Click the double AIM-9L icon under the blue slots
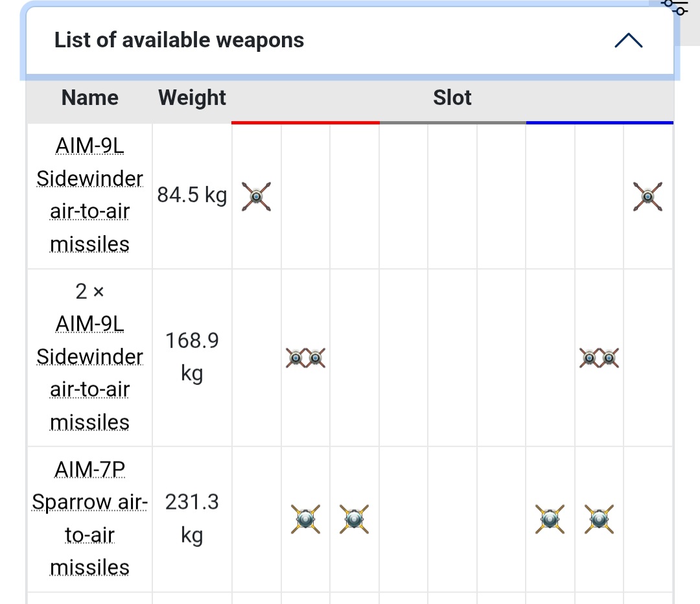700x604 pixels. point(599,358)
